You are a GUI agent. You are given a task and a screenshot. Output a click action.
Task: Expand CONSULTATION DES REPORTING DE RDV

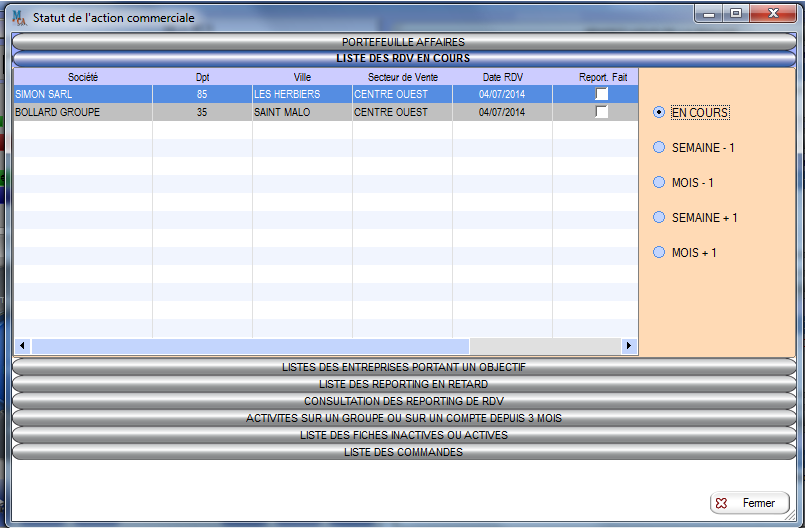[403, 401]
